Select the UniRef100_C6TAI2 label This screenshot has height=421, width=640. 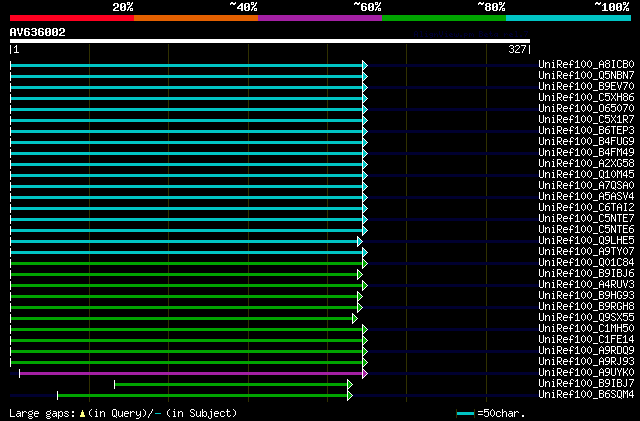point(586,208)
